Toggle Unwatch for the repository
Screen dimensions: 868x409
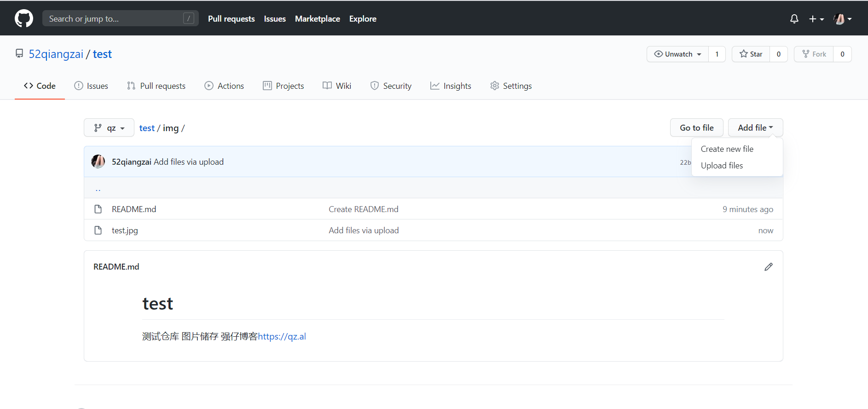[677, 54]
